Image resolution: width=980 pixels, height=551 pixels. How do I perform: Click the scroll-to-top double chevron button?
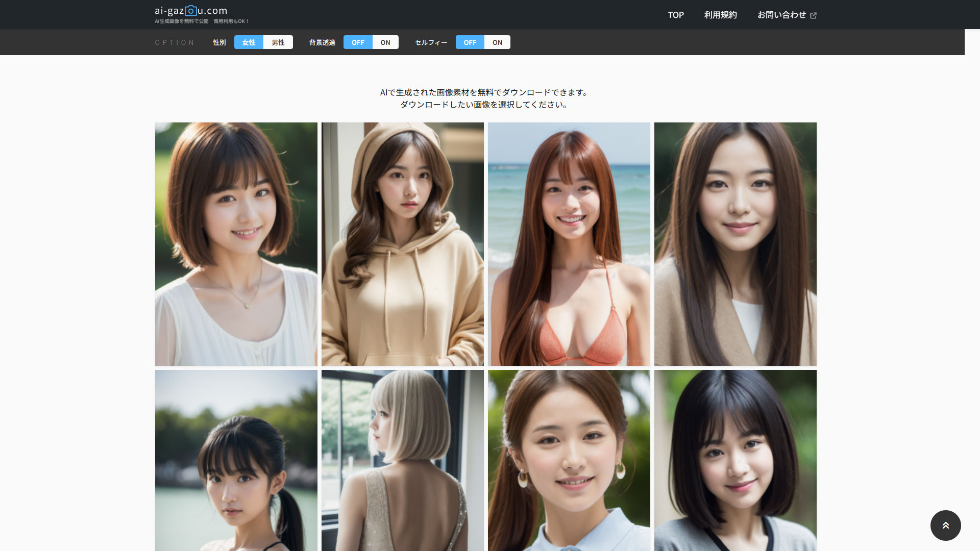945,525
